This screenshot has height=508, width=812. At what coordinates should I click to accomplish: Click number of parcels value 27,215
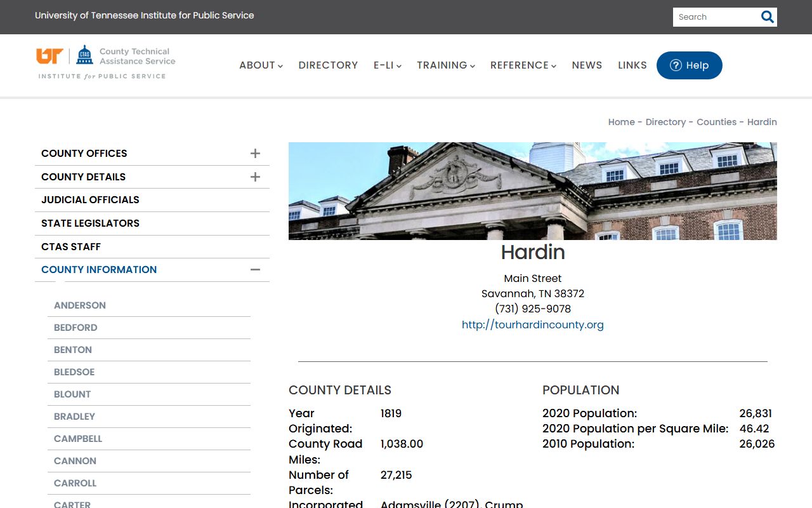coord(396,475)
